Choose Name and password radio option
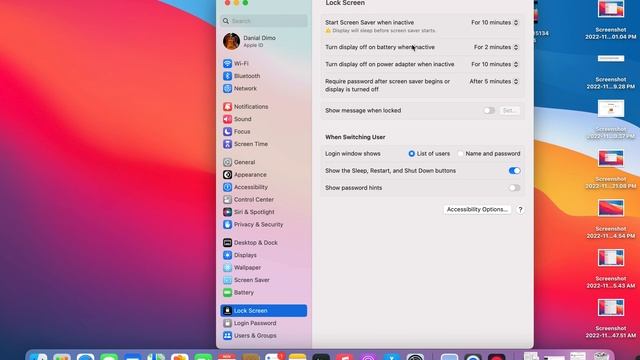The width and height of the screenshot is (640, 360). tap(460, 154)
